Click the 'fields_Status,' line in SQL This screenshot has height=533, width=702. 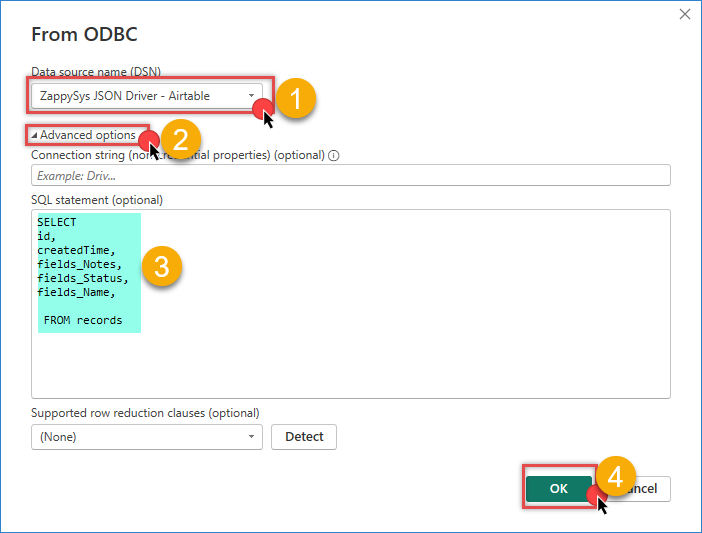pyautogui.click(x=83, y=278)
